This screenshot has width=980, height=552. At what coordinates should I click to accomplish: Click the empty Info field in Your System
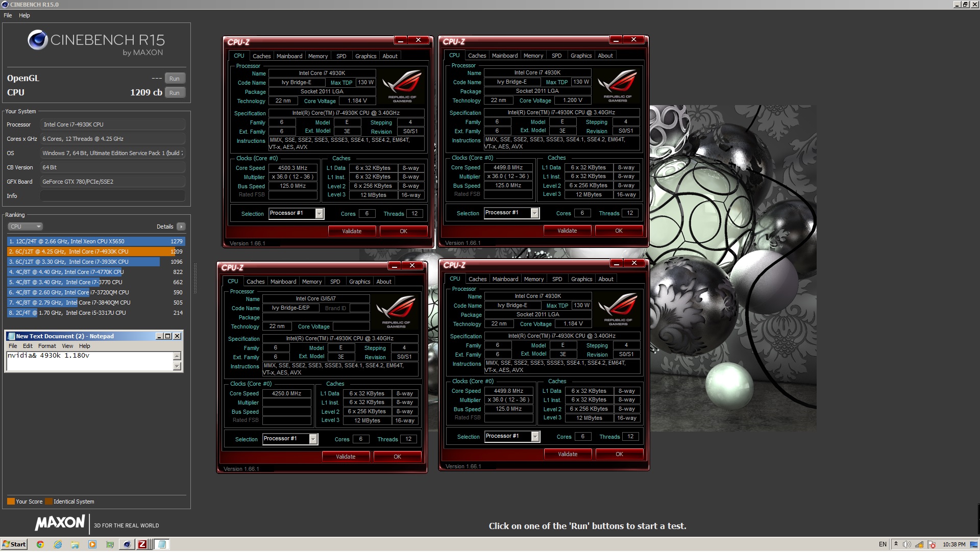click(113, 196)
